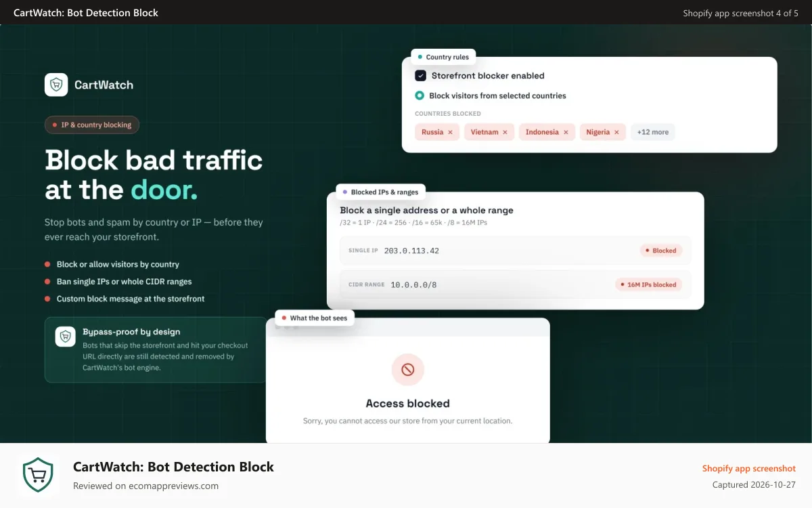Click the Access blocked heading

click(408, 403)
